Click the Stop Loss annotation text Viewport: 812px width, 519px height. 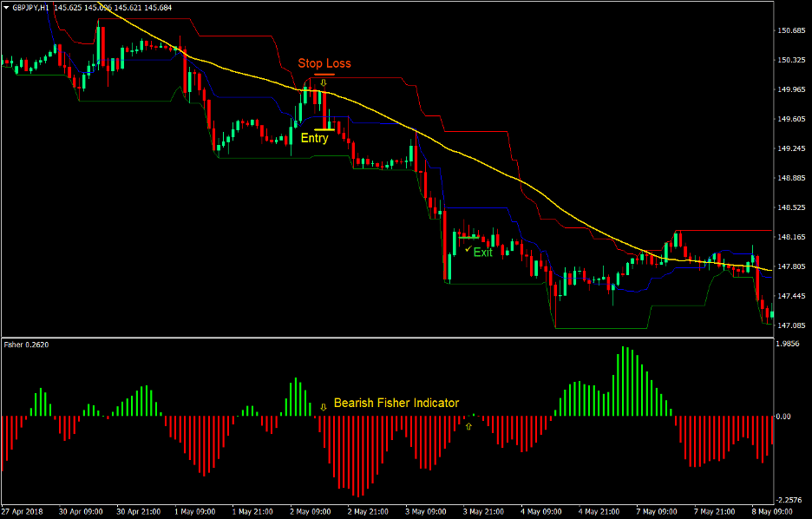(325, 62)
